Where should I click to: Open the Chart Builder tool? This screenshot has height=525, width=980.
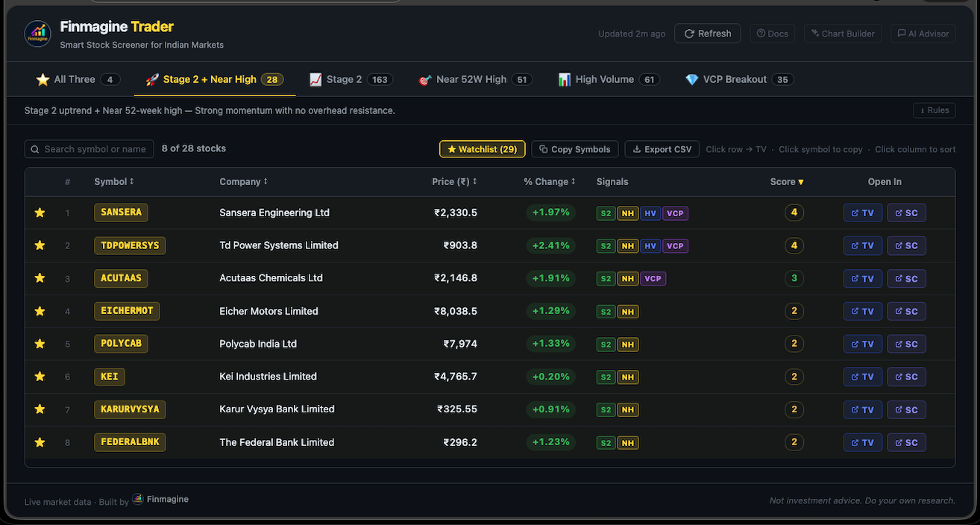pos(842,33)
